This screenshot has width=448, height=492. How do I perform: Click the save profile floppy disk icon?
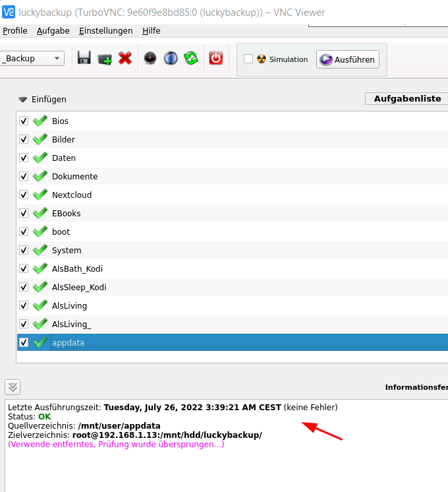[84, 58]
